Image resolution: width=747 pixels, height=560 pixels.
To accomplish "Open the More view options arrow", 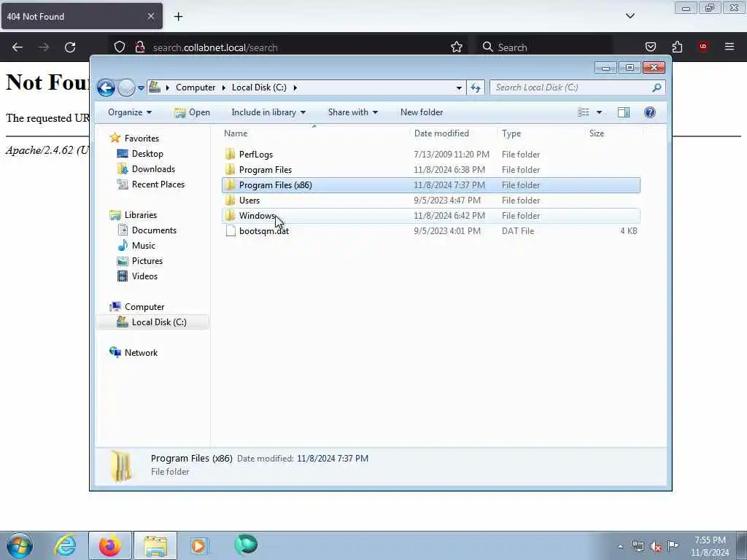I will coord(600,112).
